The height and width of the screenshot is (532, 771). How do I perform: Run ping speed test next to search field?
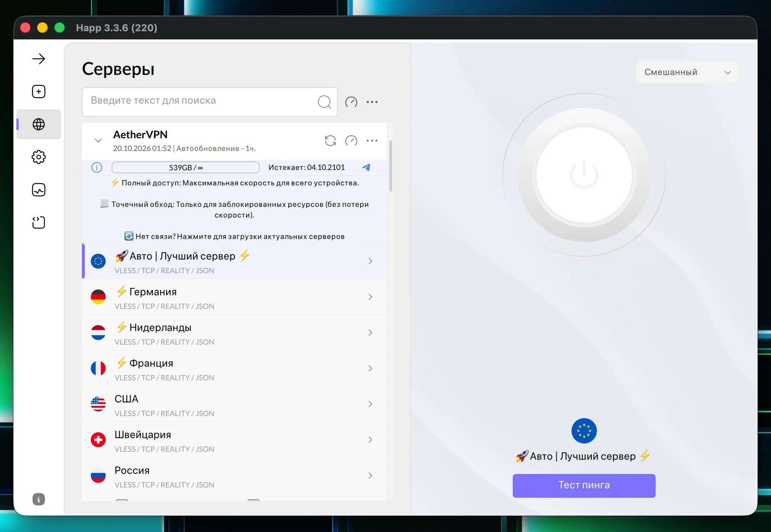click(351, 102)
